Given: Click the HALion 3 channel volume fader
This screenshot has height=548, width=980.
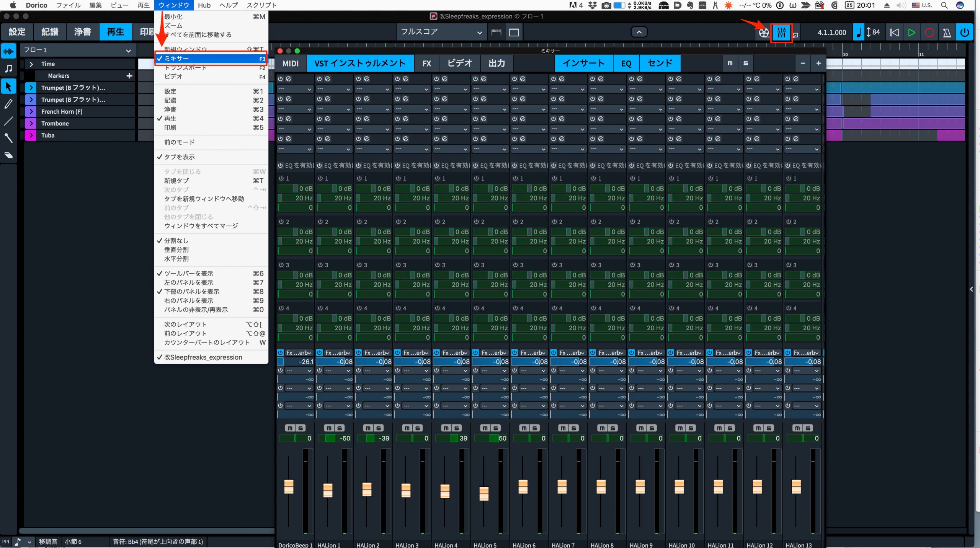Looking at the screenshot, I should [406, 490].
